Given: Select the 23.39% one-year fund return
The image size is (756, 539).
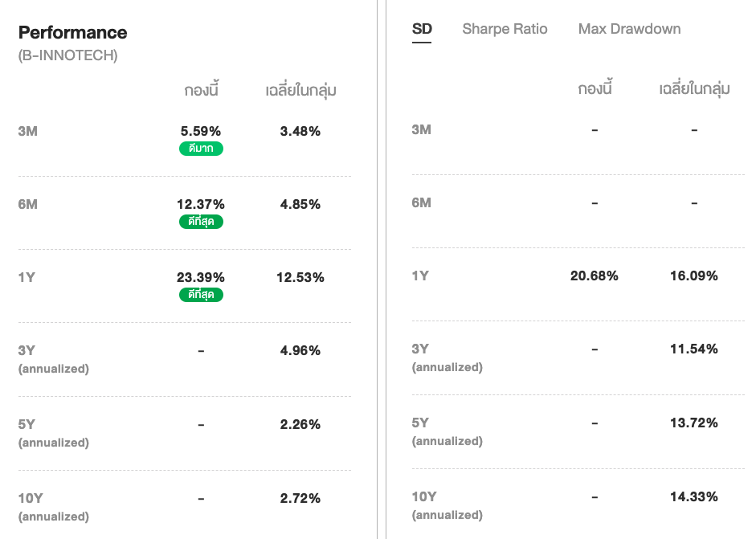Looking at the screenshot, I should click(201, 277).
